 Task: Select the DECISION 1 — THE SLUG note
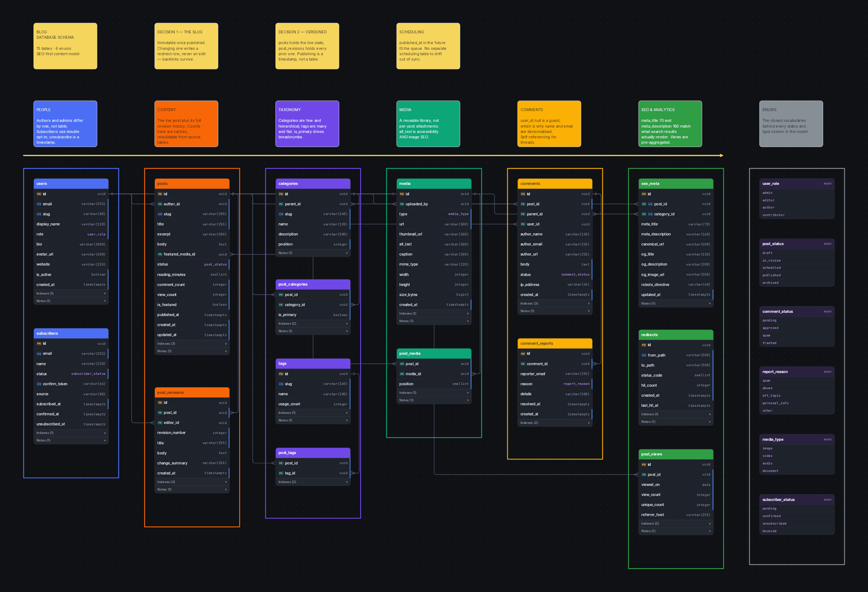[186, 46]
